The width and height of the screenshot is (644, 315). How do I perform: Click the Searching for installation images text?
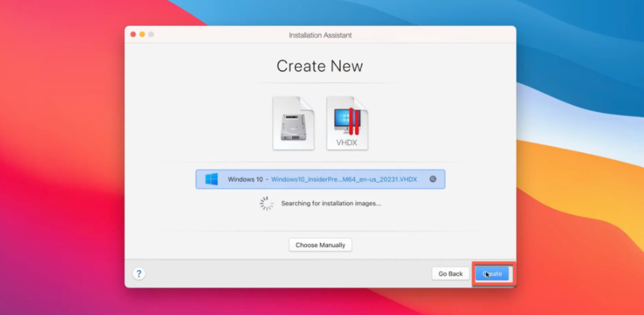tap(330, 203)
